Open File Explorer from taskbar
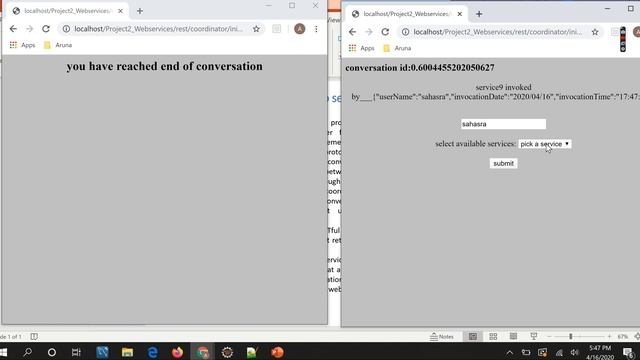Viewport: 640px width, 360px height. click(x=127, y=352)
